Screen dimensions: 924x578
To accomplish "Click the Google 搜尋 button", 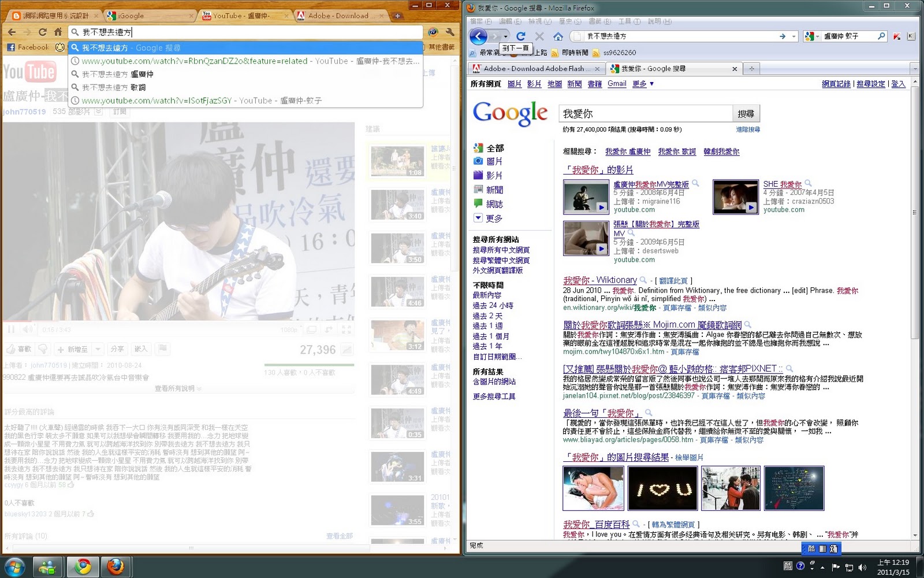I will point(746,113).
